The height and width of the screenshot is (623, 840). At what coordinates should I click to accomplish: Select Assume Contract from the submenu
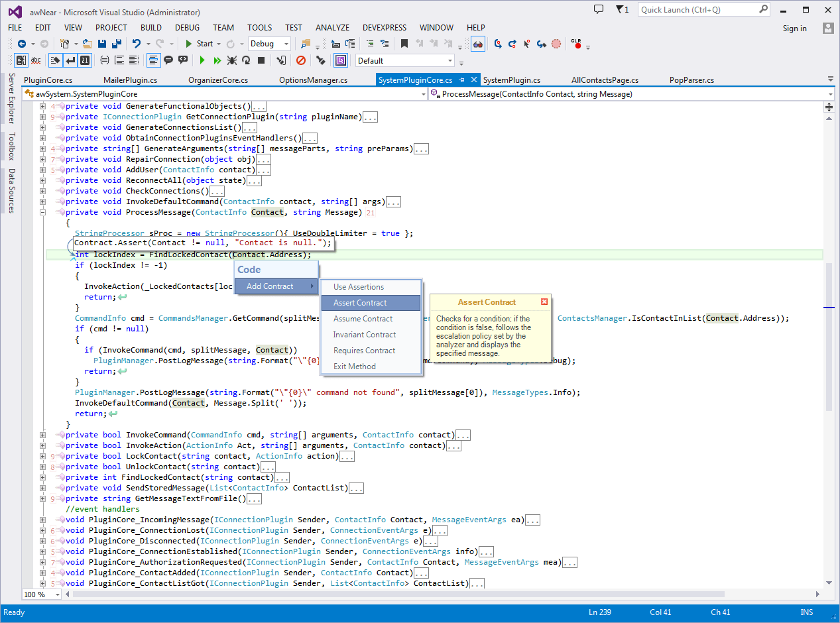(x=363, y=319)
